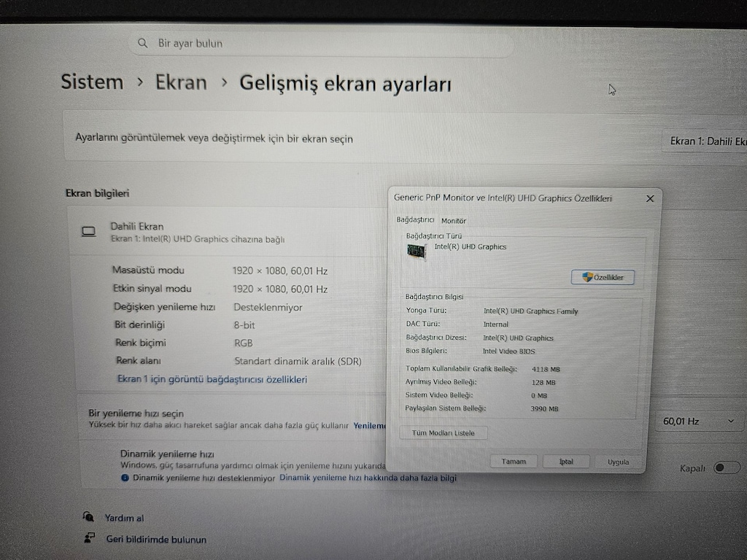This screenshot has width=747, height=560.
Task: Click the info icon beside Dinamik yenileme hızı desteklenmiyor
Action: point(125,478)
